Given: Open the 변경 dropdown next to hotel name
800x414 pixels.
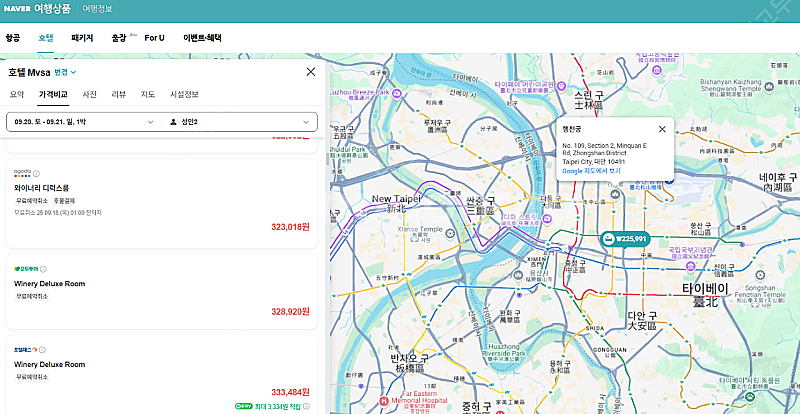Looking at the screenshot, I should (65, 72).
